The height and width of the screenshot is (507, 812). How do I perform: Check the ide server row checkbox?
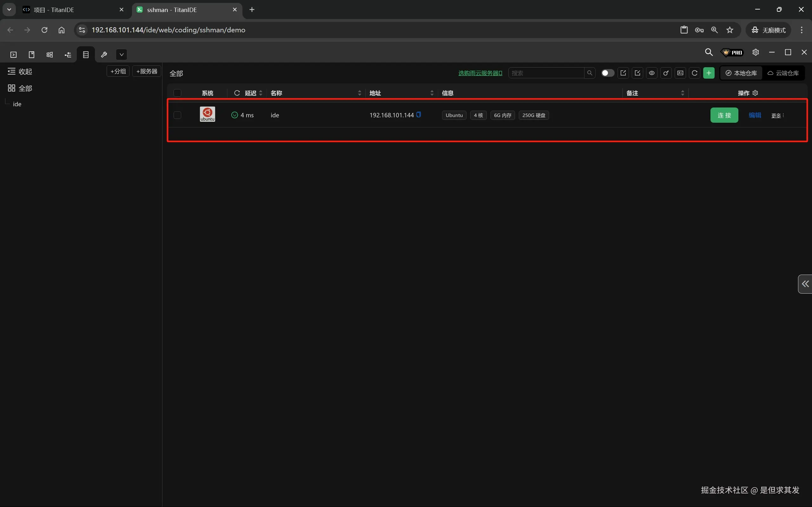177,115
